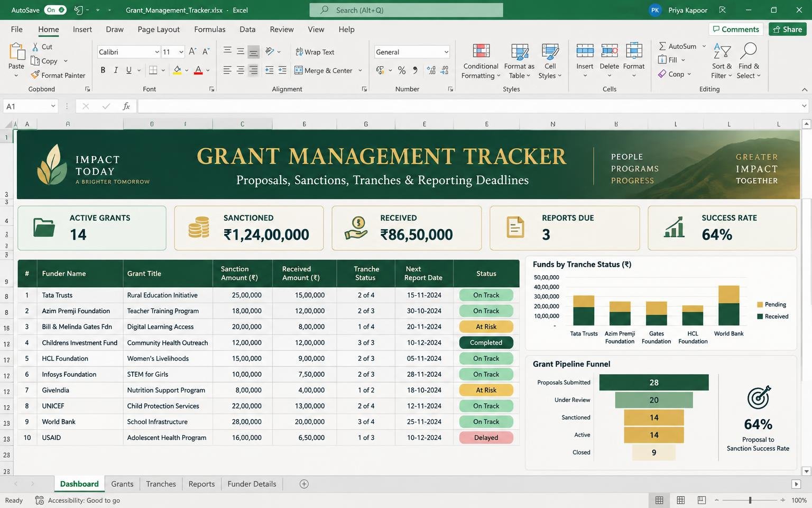Open the font name Calibri dropdown
Screen dimensions: 812x508
tap(157, 52)
